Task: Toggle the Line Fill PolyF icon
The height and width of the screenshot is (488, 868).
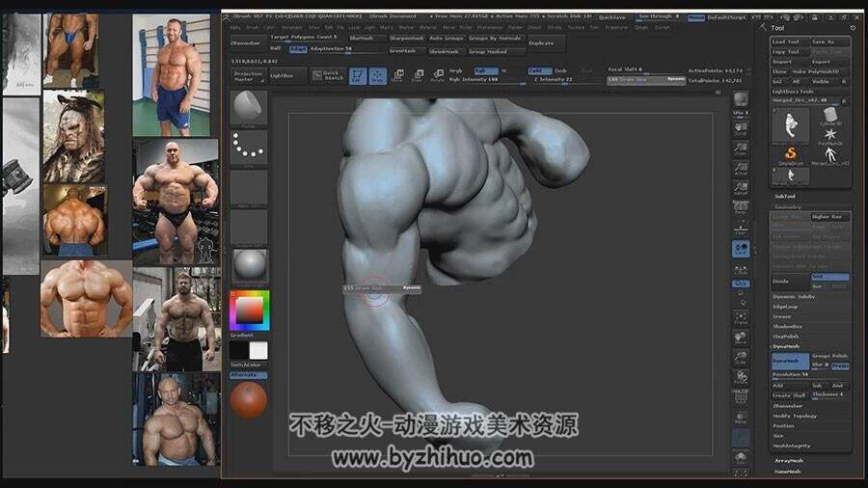Action: 741,396
